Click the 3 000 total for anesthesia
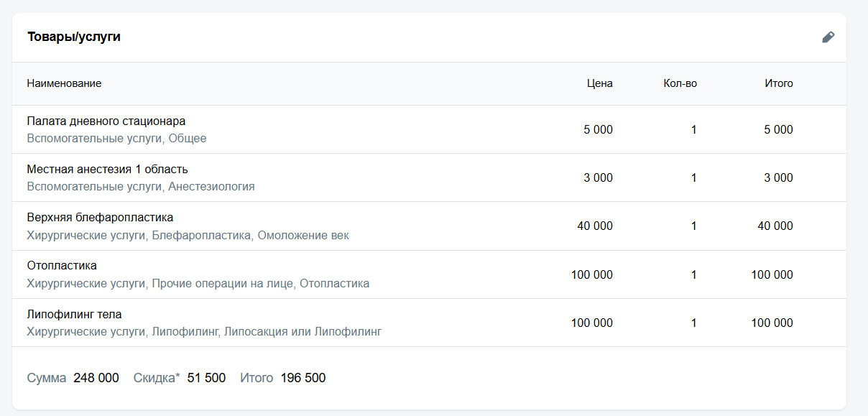Image resolution: width=868 pixels, height=416 pixels. click(777, 178)
